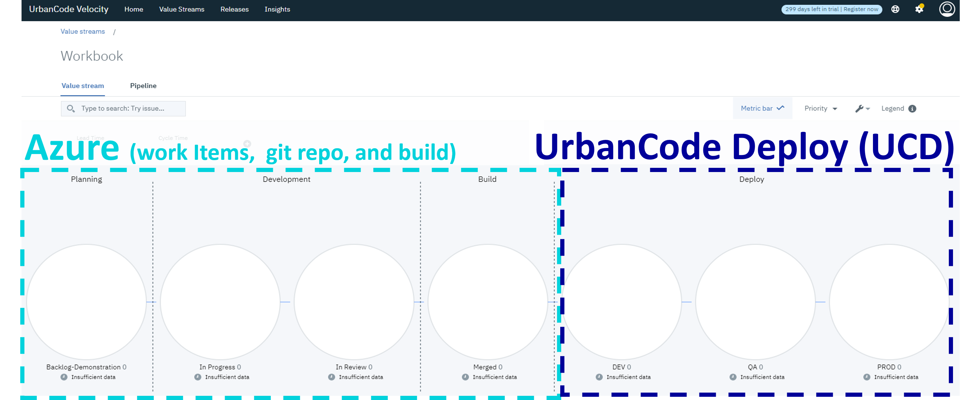The width and height of the screenshot is (980, 400).
Task: Expand the Priority dropdown
Action: point(821,108)
